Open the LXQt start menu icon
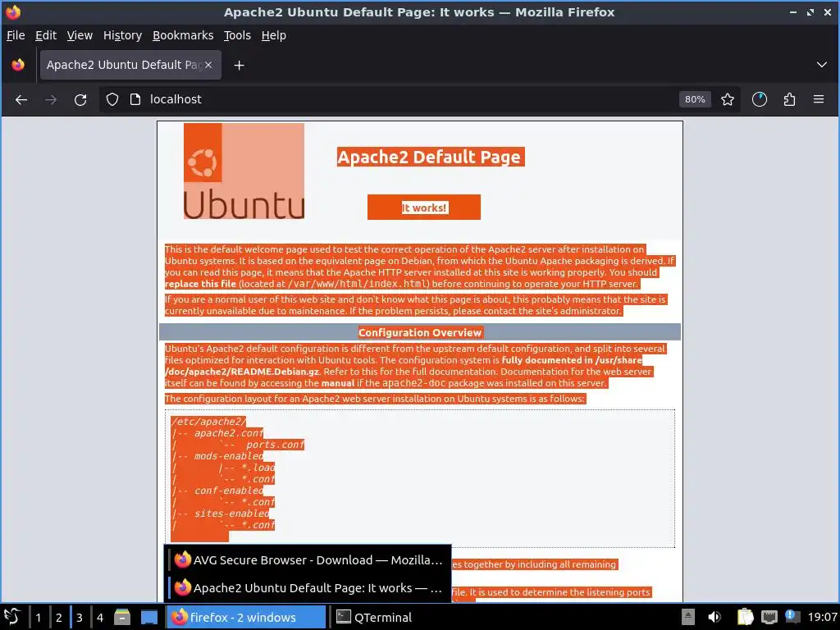Screen dimensions: 840x630 pyautogui.click(x=11, y=617)
